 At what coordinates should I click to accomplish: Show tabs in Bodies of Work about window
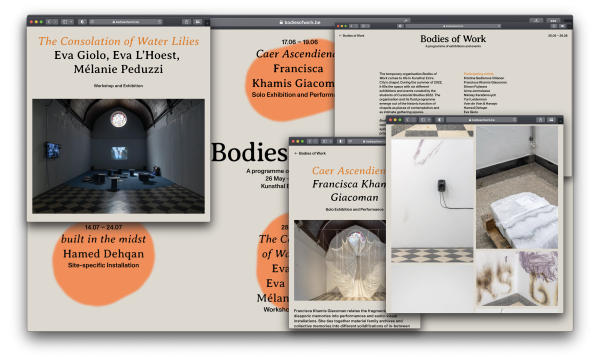(x=562, y=26)
